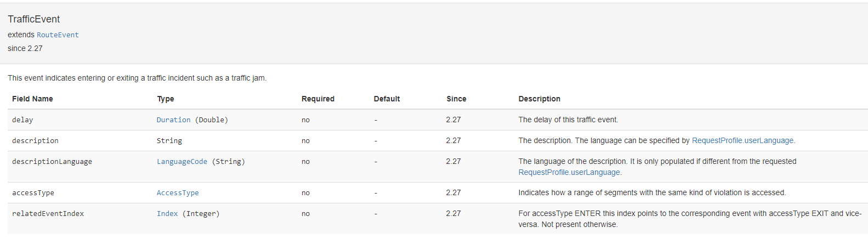Follow the AccessType link in Type column
Image resolution: width=868 pixels, height=250 pixels.
(x=178, y=193)
